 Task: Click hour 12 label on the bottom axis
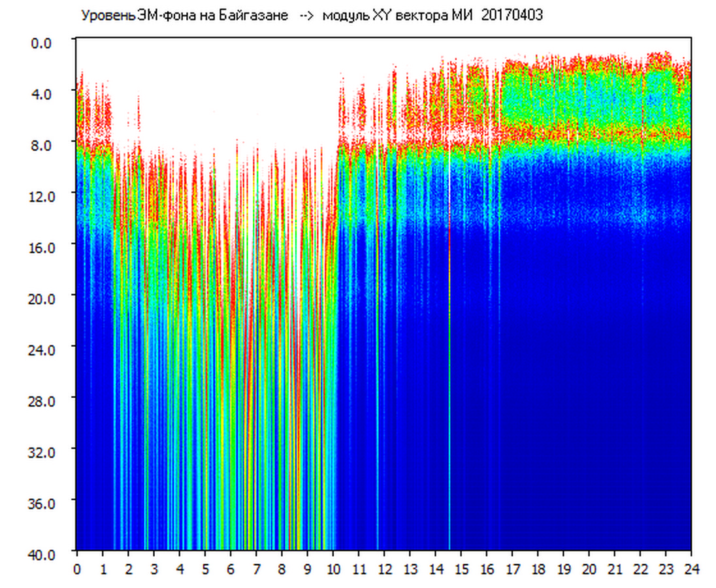pyautogui.click(x=384, y=569)
